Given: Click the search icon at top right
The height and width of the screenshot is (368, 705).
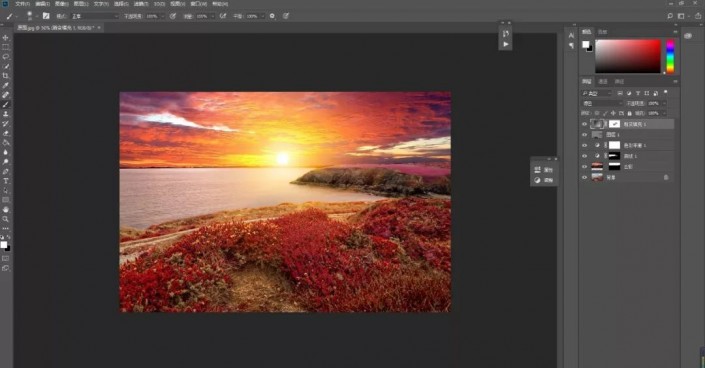Looking at the screenshot, I should tap(670, 16).
